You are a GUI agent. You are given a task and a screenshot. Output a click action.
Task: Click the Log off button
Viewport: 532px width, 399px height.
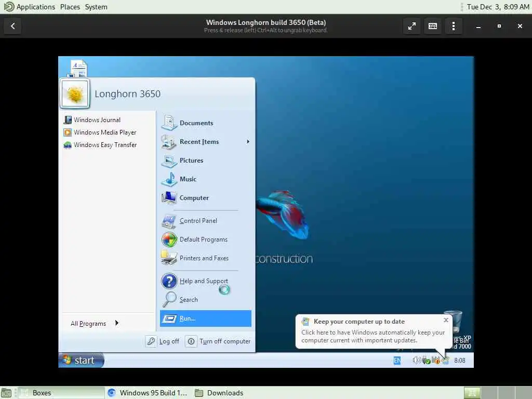tap(163, 341)
